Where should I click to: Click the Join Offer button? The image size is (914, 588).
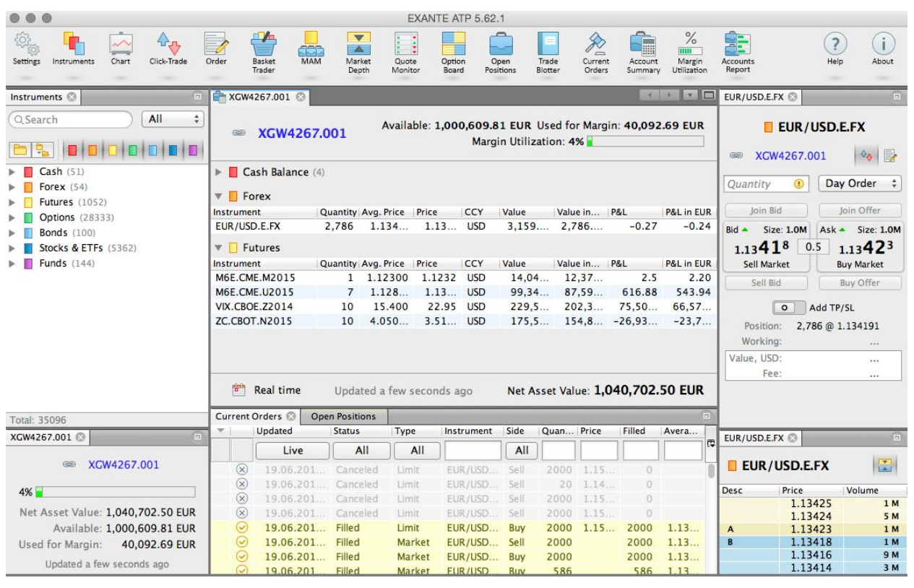click(x=860, y=210)
